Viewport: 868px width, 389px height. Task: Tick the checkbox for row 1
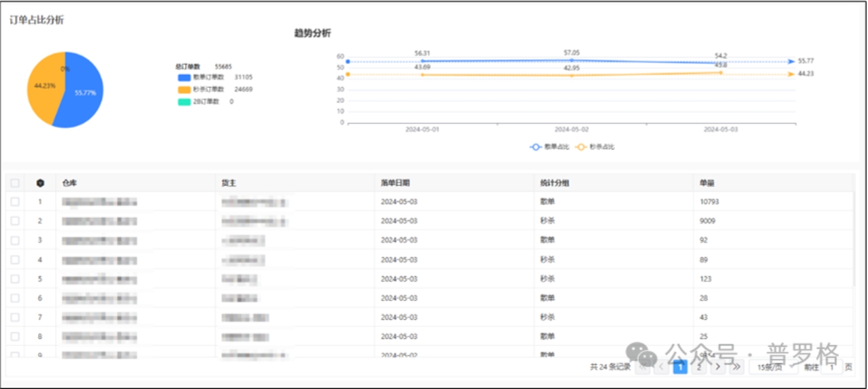15,202
